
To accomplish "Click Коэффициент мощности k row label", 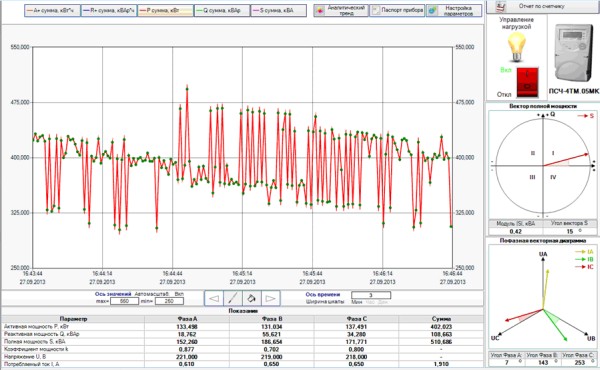I will 36,349.
